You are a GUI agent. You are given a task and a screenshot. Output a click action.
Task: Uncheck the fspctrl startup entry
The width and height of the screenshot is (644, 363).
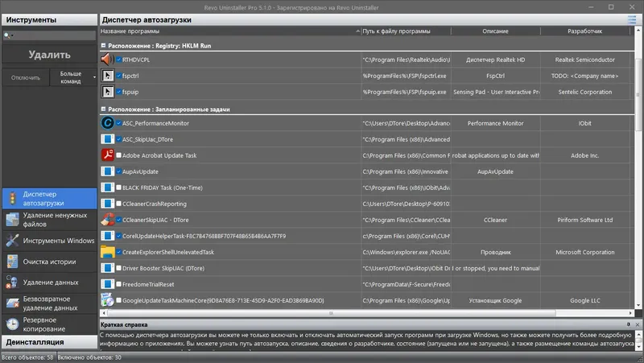[118, 76]
